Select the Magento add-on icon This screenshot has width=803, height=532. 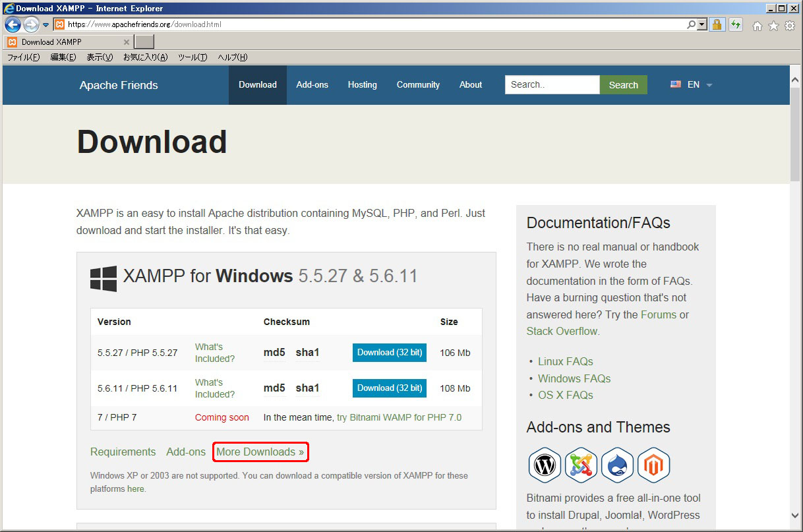653,465
